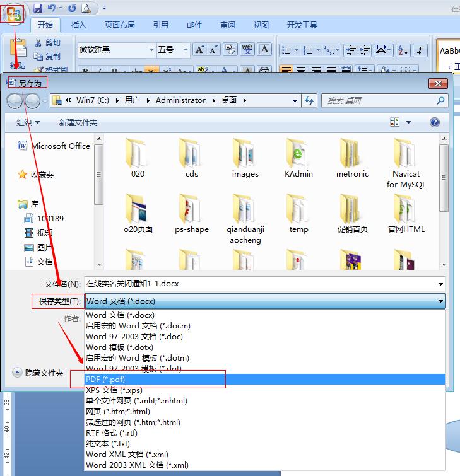
Task: Select 库 in the navigation pane
Action: tap(28, 204)
